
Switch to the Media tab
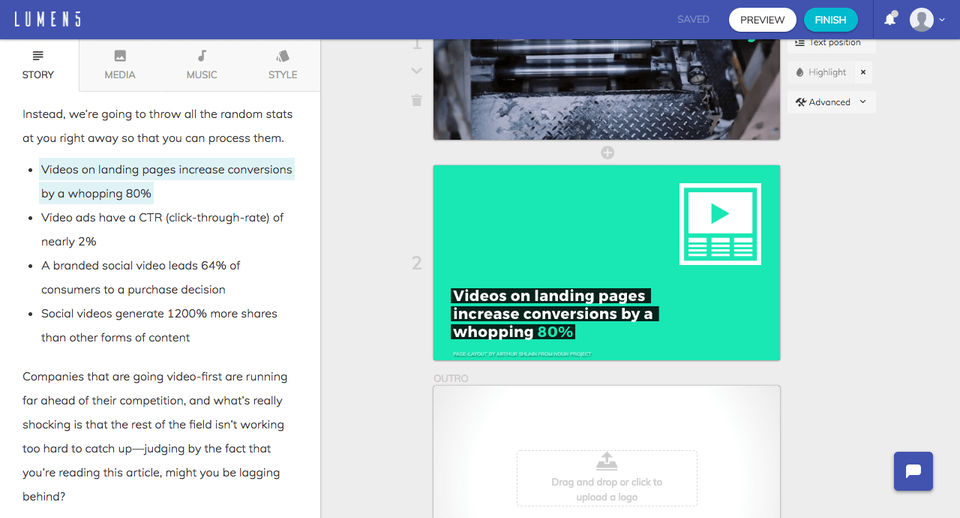click(120, 65)
